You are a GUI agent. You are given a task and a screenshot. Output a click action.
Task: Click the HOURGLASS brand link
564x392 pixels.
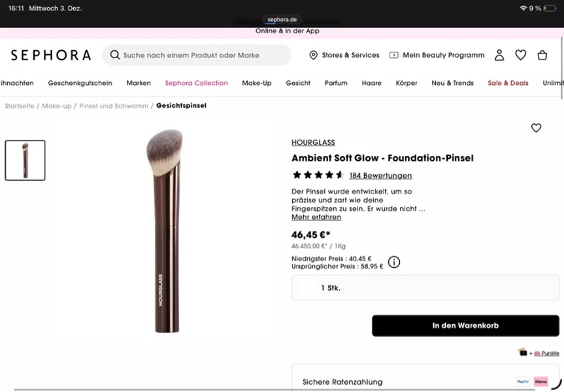click(x=313, y=142)
